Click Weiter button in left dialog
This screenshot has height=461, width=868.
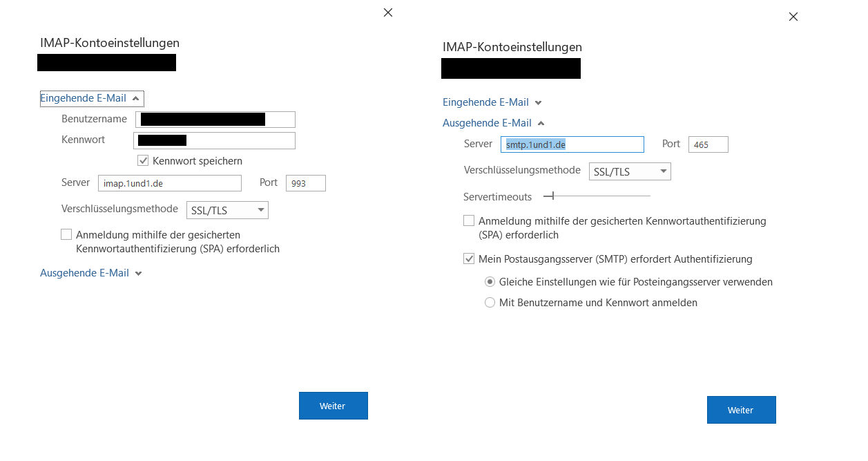coord(334,406)
